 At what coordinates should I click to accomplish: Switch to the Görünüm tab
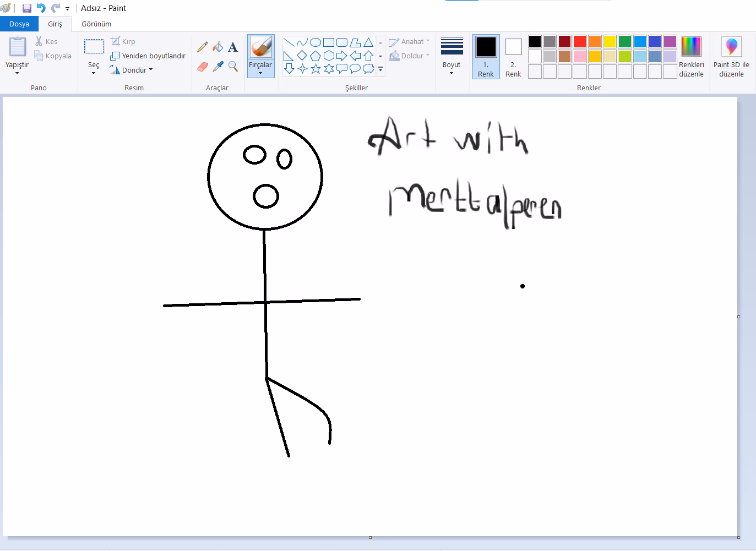tap(96, 24)
